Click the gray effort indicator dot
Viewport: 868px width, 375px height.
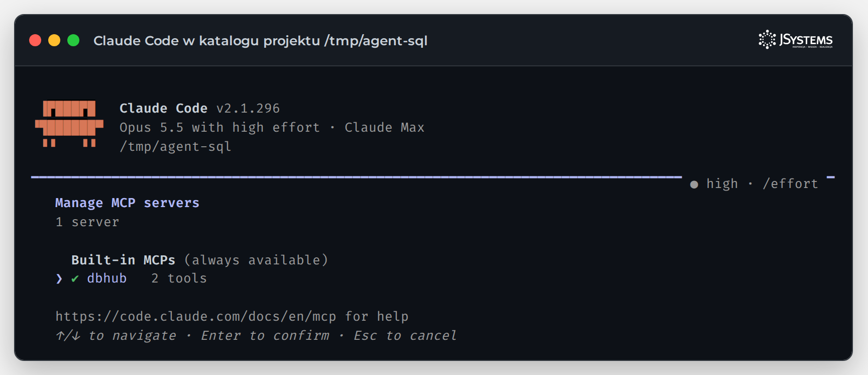pyautogui.click(x=694, y=184)
